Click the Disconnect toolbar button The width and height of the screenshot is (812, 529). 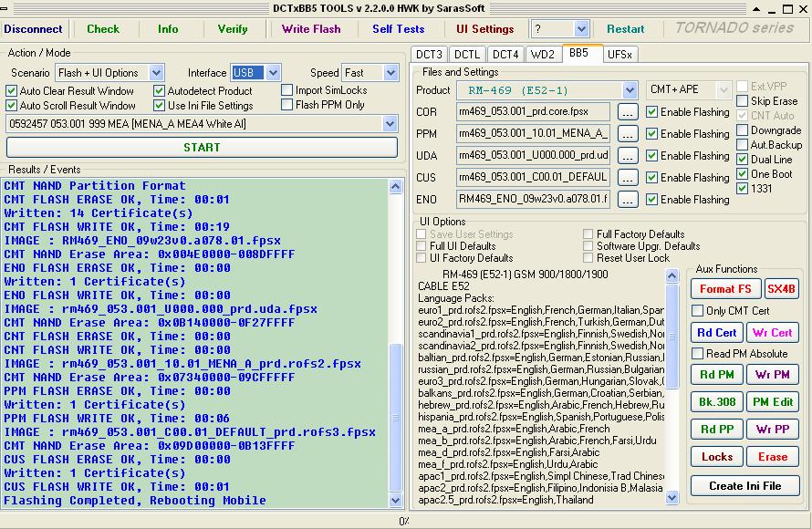coord(33,29)
